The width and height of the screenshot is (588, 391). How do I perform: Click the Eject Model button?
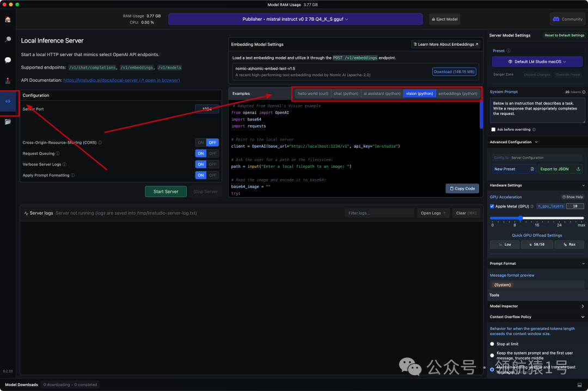point(444,19)
